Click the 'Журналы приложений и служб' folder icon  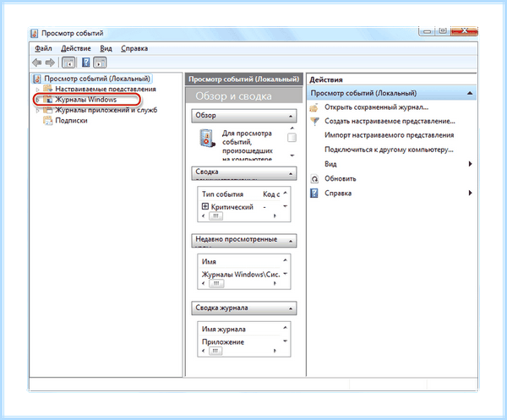point(47,110)
